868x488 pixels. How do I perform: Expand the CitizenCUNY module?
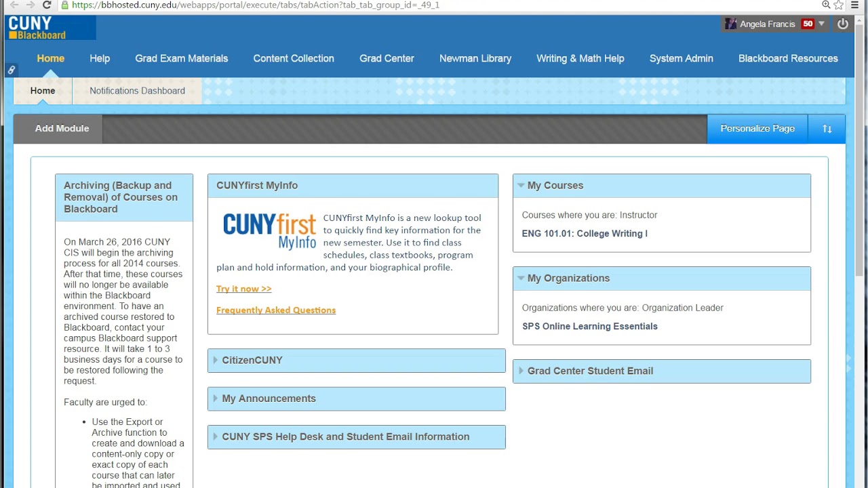point(216,361)
